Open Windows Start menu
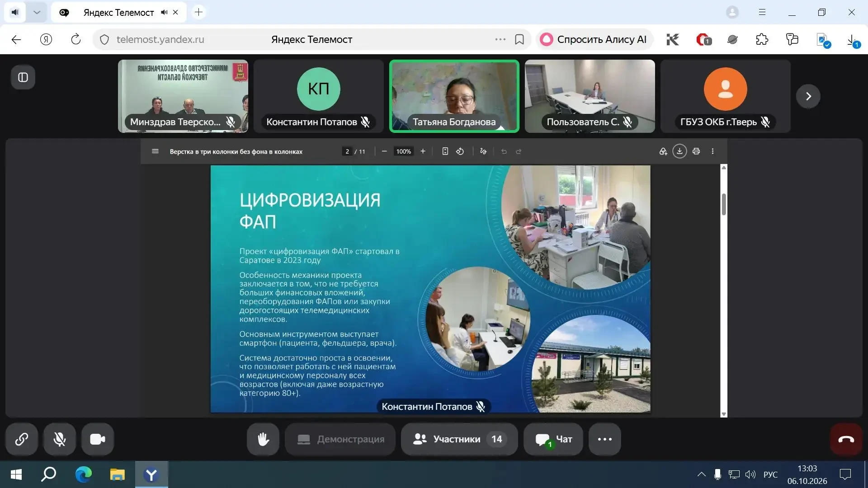 click(16, 474)
